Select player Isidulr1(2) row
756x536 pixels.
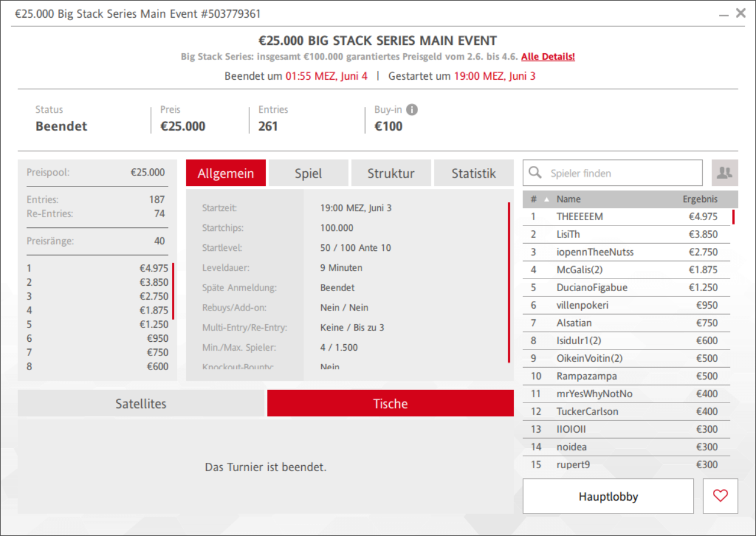pos(626,341)
